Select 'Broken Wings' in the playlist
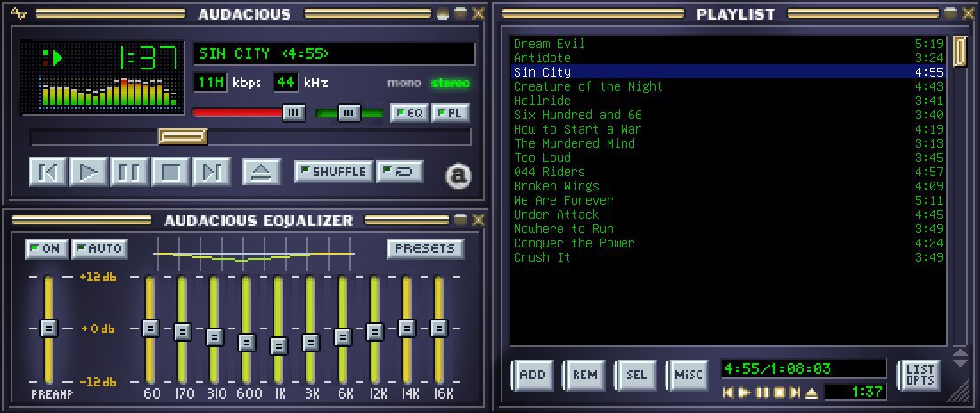 (x=729, y=186)
